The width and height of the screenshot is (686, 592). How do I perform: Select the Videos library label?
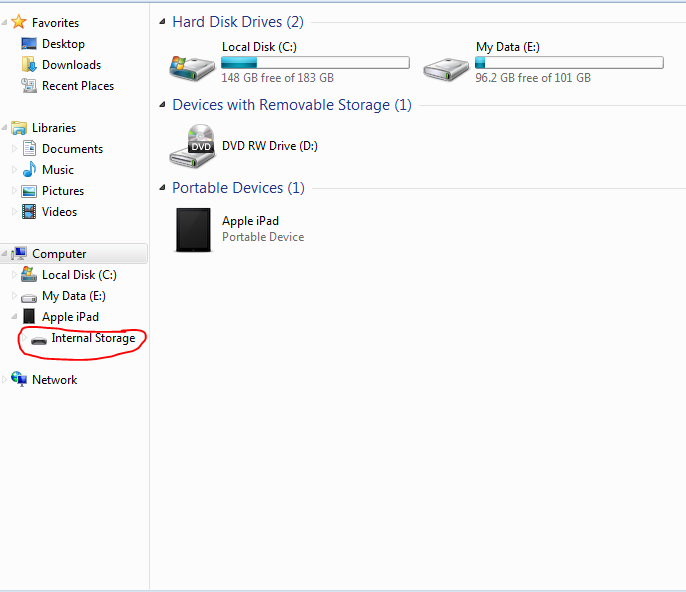click(x=59, y=212)
